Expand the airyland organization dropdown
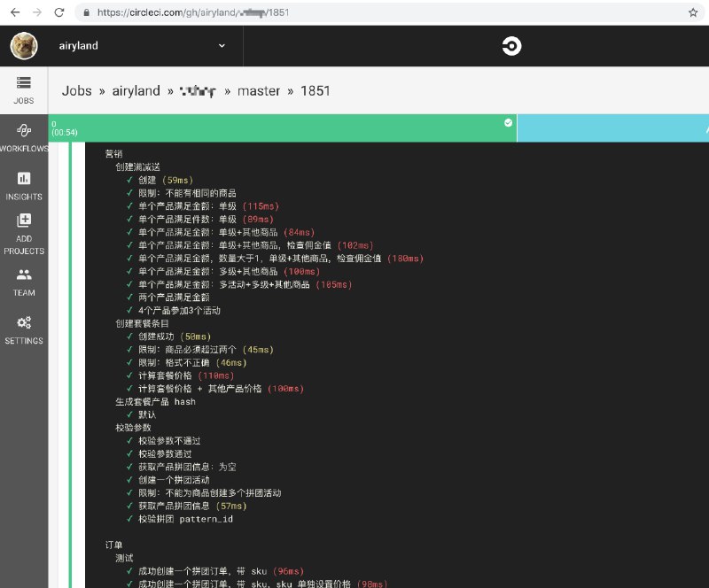709x588 pixels. (222, 46)
